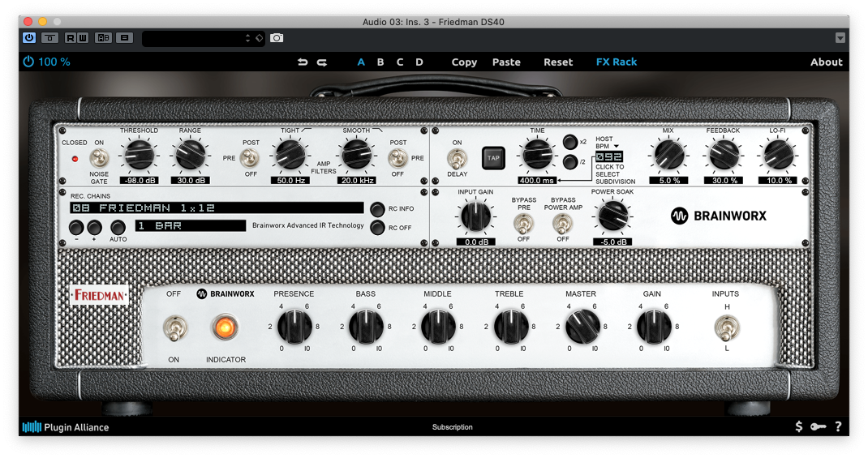Open the FX Rack view
Screen dimensions: 868x458
[x=617, y=62]
